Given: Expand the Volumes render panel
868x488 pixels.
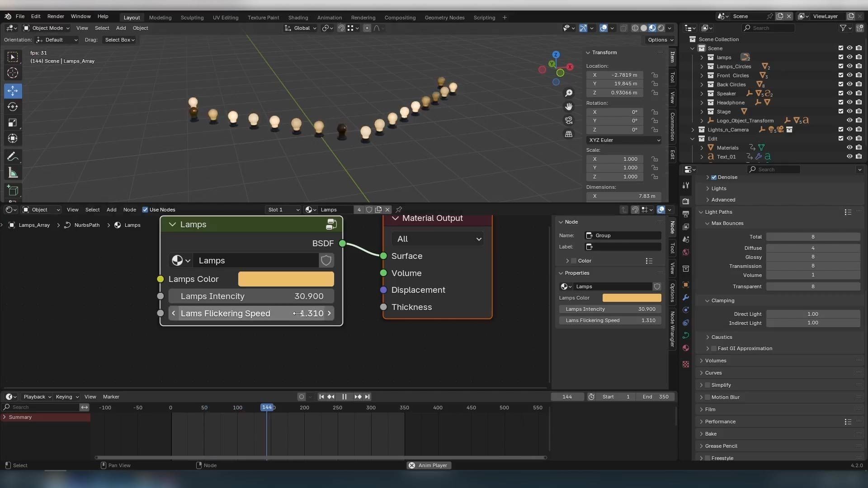Looking at the screenshot, I should [x=715, y=361].
